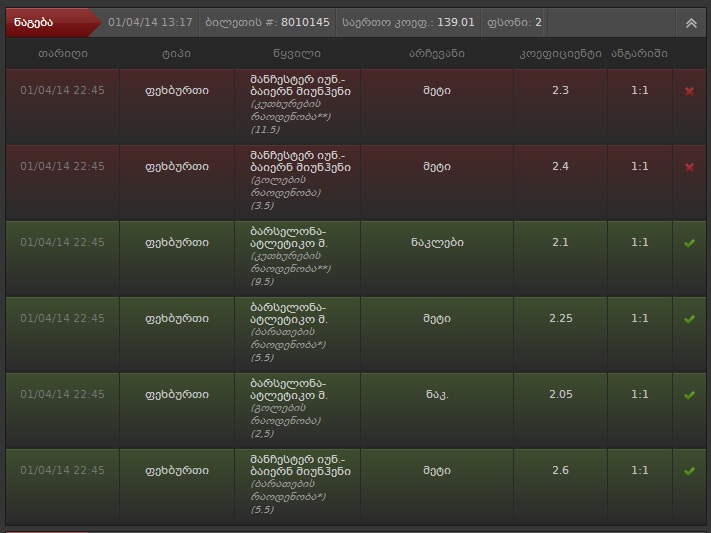The width and height of the screenshot is (711, 533).
Task: Click the red X icon in 2.3 coefficient row
Action: click(689, 91)
